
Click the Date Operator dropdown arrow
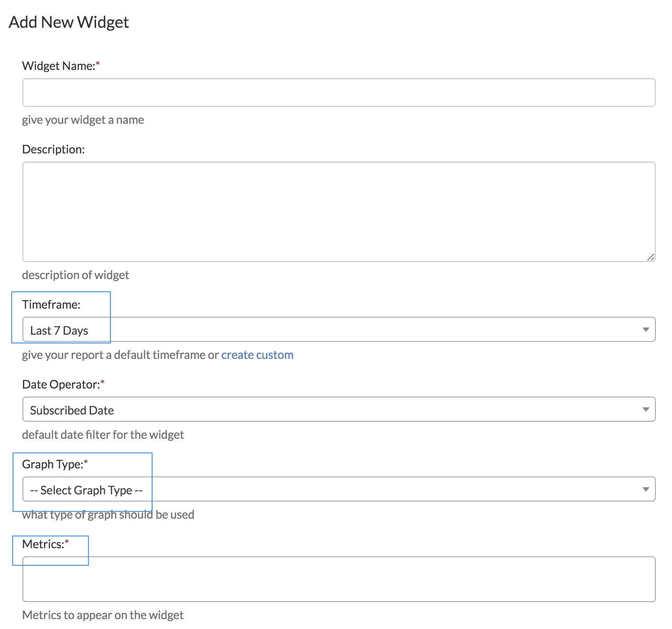646,410
